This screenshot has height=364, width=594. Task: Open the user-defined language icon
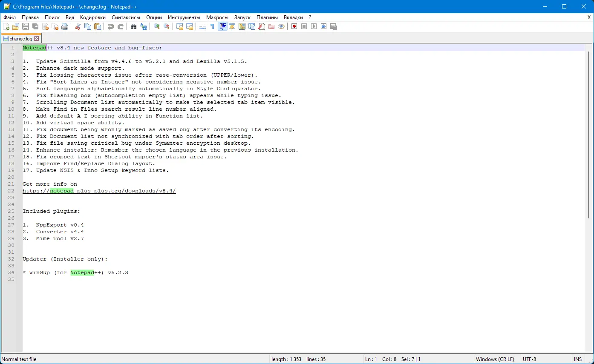click(232, 26)
